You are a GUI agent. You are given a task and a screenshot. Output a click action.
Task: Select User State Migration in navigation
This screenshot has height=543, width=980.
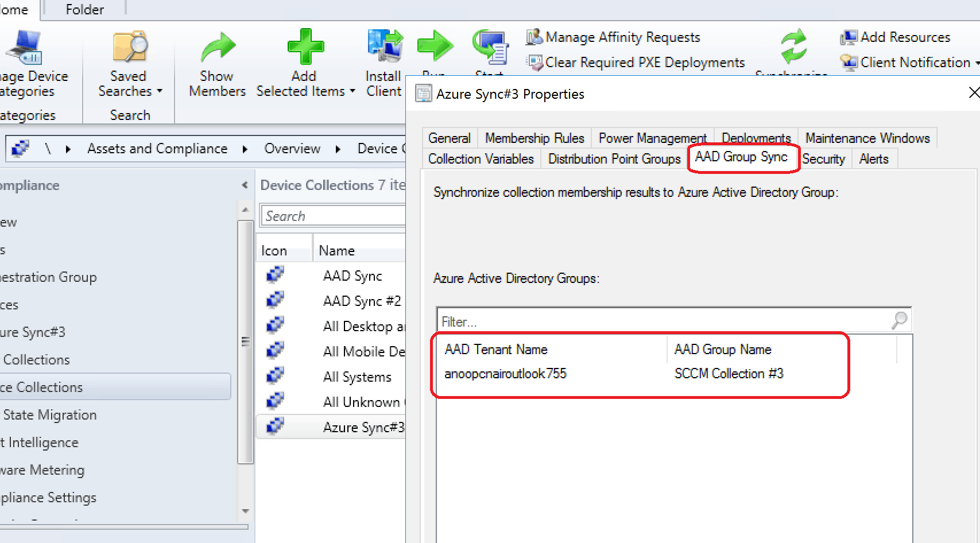click(49, 415)
